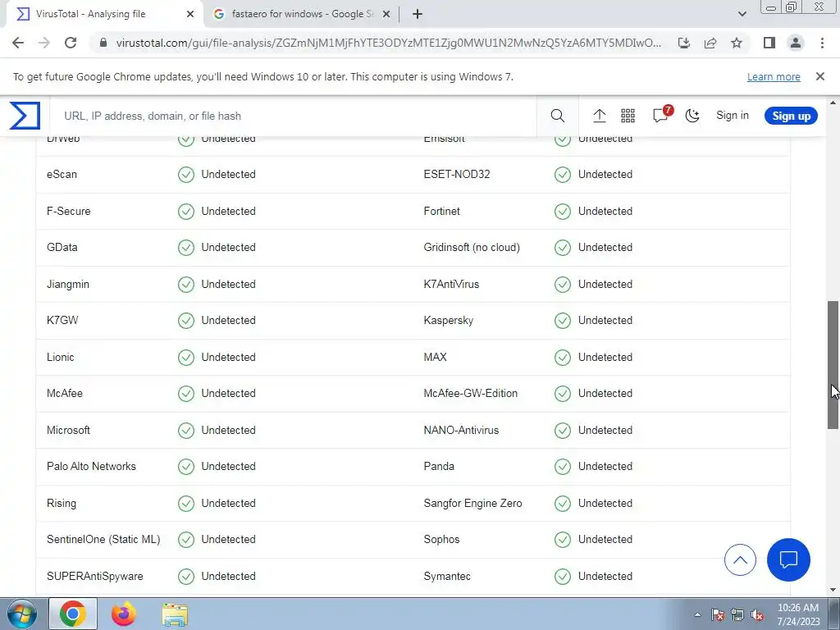The width and height of the screenshot is (840, 630).
Task: Click Chrome taskbar icon
Action: tap(73, 614)
